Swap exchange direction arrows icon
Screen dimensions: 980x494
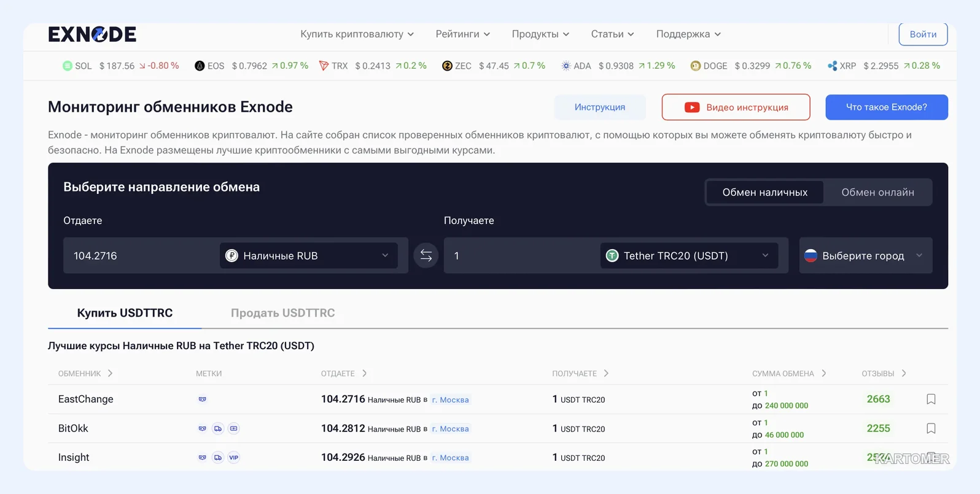click(426, 256)
